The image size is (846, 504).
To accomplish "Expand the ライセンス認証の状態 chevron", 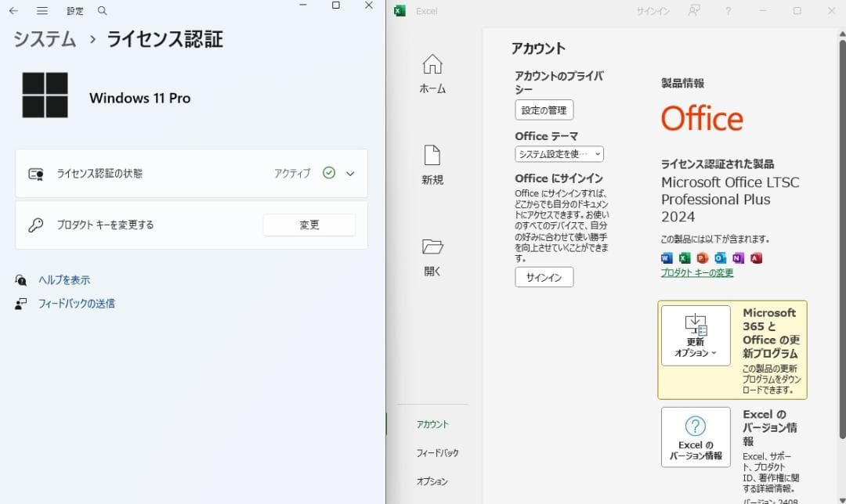I will coord(350,173).
